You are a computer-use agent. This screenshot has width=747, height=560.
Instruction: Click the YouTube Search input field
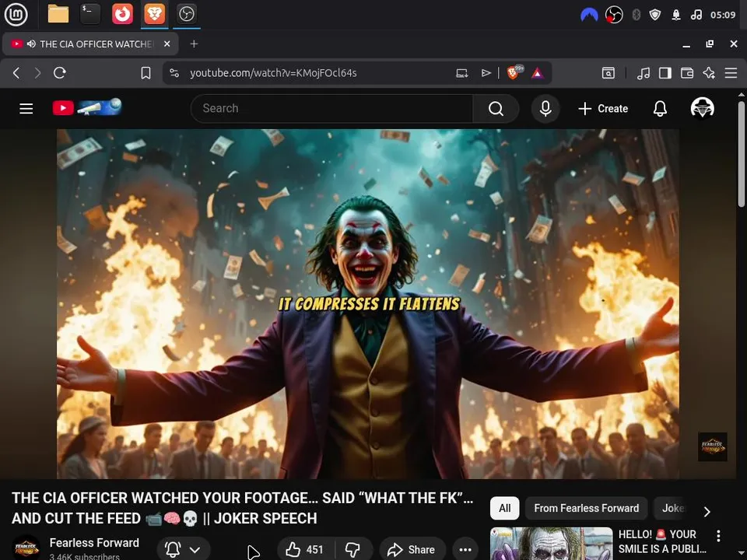point(331,109)
